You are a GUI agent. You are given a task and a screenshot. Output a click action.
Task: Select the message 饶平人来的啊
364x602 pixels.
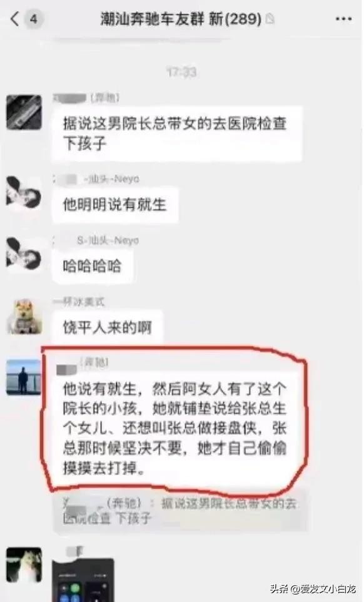click(x=108, y=327)
